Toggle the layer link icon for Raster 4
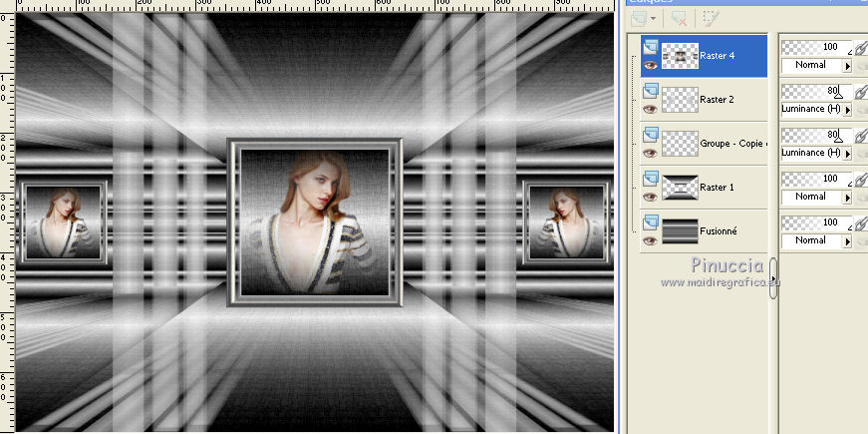The height and width of the screenshot is (434, 868). coord(860,49)
